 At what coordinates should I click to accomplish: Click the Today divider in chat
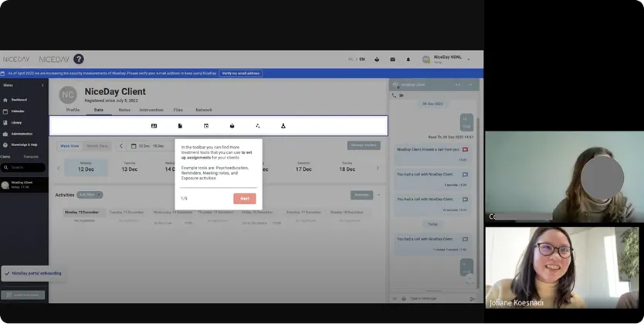[x=433, y=224]
